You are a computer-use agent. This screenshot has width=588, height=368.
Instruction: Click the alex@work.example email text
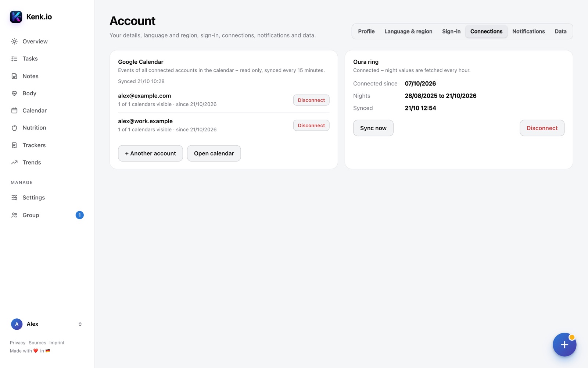145,121
